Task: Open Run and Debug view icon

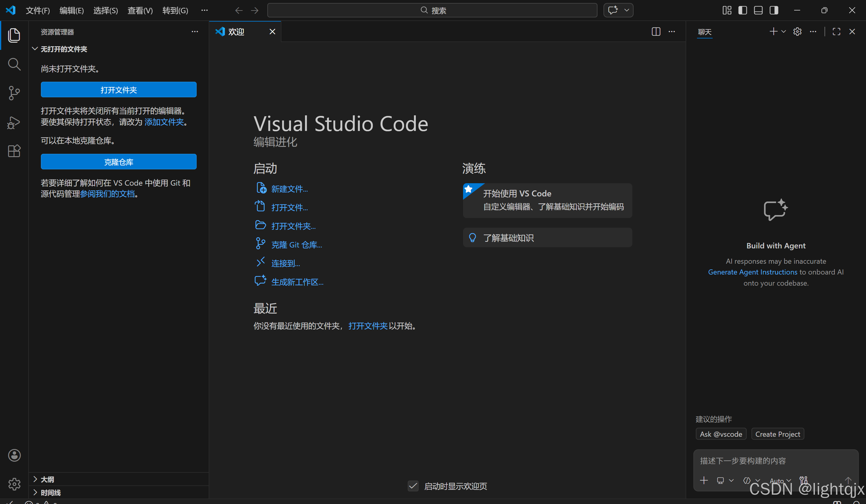Action: click(14, 122)
